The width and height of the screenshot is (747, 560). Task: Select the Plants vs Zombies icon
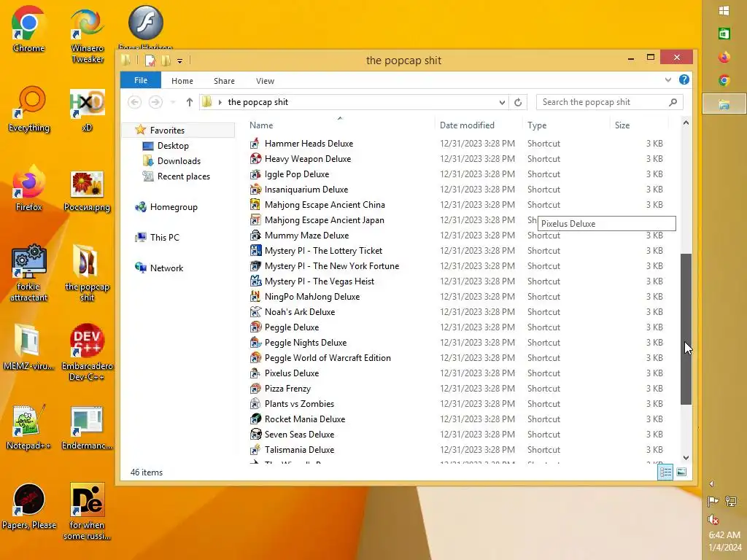tap(255, 404)
